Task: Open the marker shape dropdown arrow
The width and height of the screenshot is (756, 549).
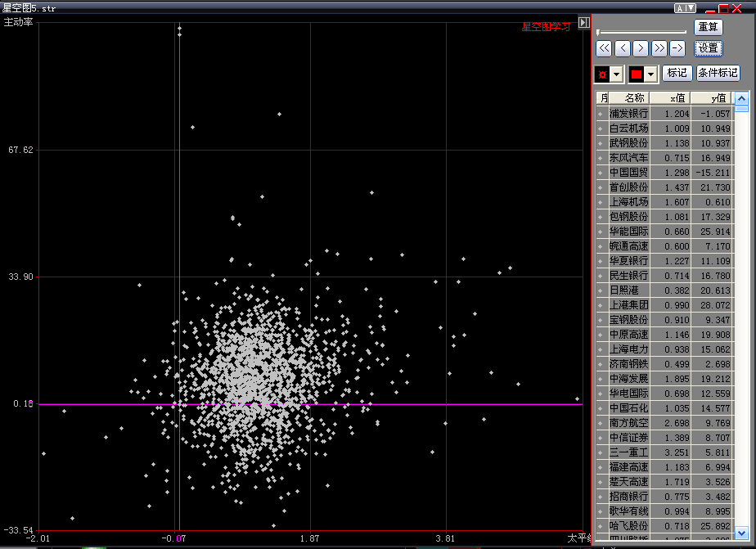Action: 617,74
